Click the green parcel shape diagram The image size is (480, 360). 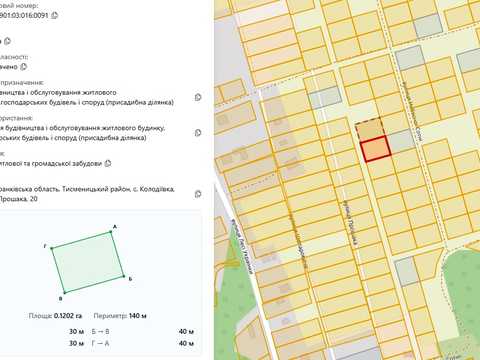tap(88, 262)
